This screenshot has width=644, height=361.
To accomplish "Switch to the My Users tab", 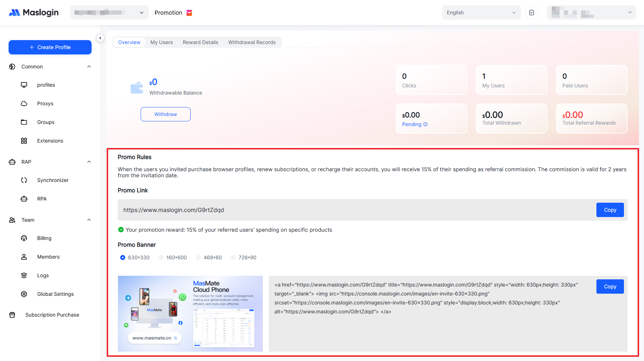I will tap(161, 42).
